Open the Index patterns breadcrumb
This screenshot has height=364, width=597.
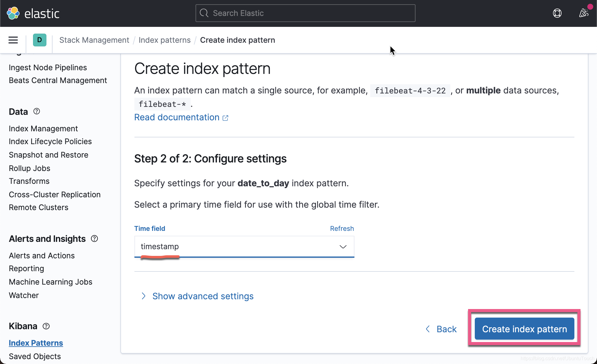point(164,40)
